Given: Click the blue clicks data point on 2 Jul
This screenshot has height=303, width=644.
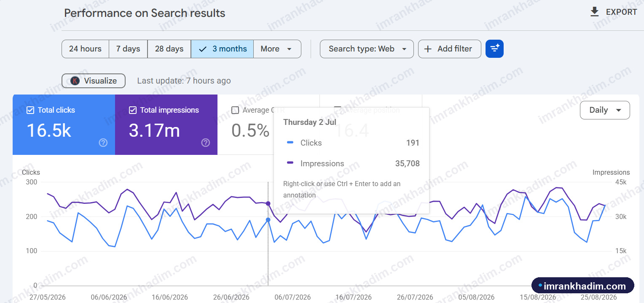Looking at the screenshot, I should [268, 220].
